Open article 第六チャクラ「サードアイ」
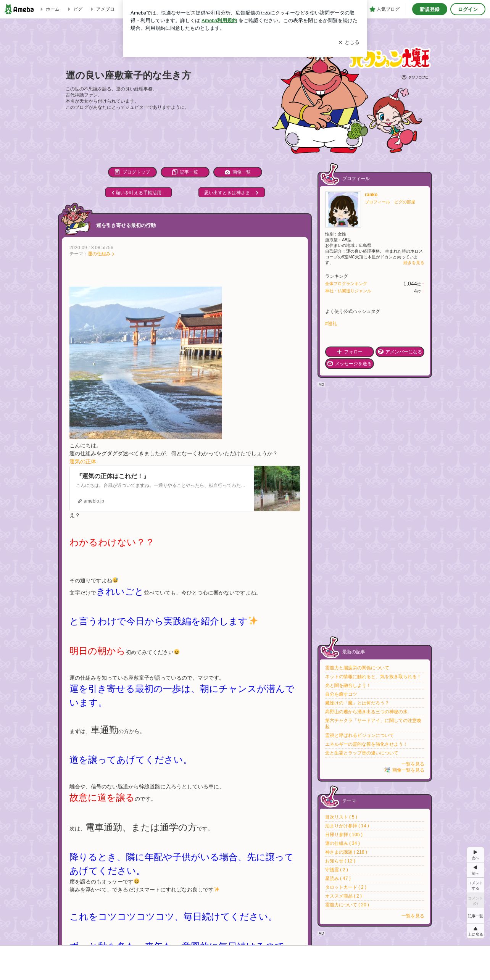The image size is (490, 980). 373,724
